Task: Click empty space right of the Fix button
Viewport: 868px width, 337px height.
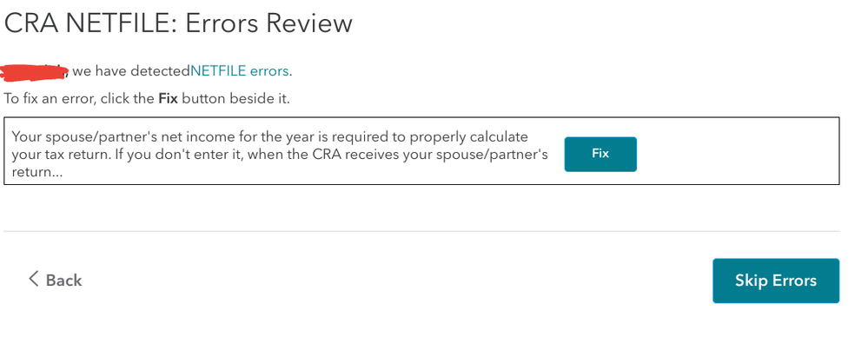Action: [736, 154]
